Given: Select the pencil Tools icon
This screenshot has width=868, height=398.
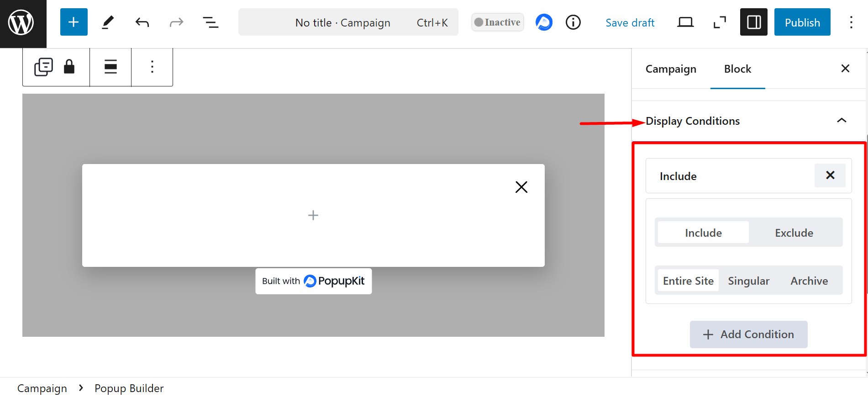Looking at the screenshot, I should (107, 22).
